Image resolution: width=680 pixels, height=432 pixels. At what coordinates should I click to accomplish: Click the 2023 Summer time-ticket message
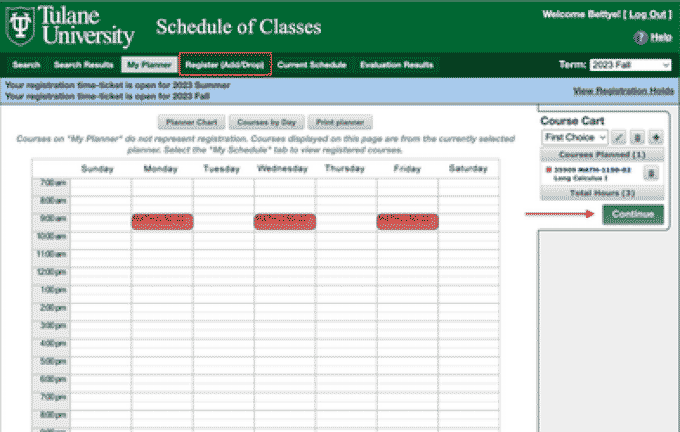118,85
